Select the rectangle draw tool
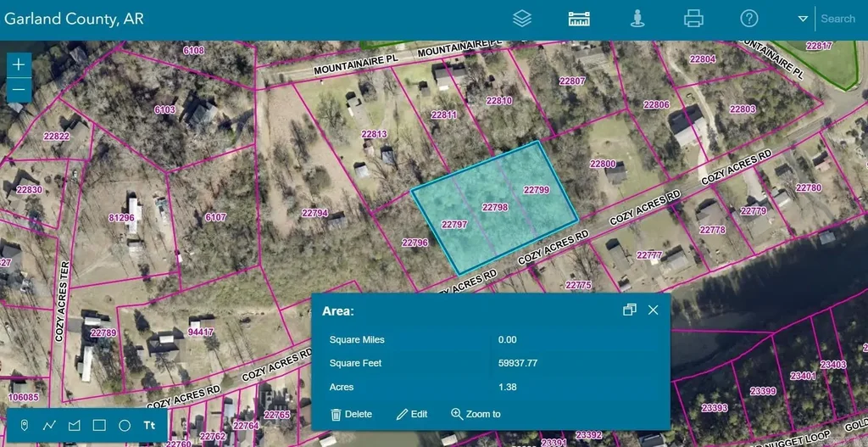This screenshot has height=447, width=868. point(99,425)
